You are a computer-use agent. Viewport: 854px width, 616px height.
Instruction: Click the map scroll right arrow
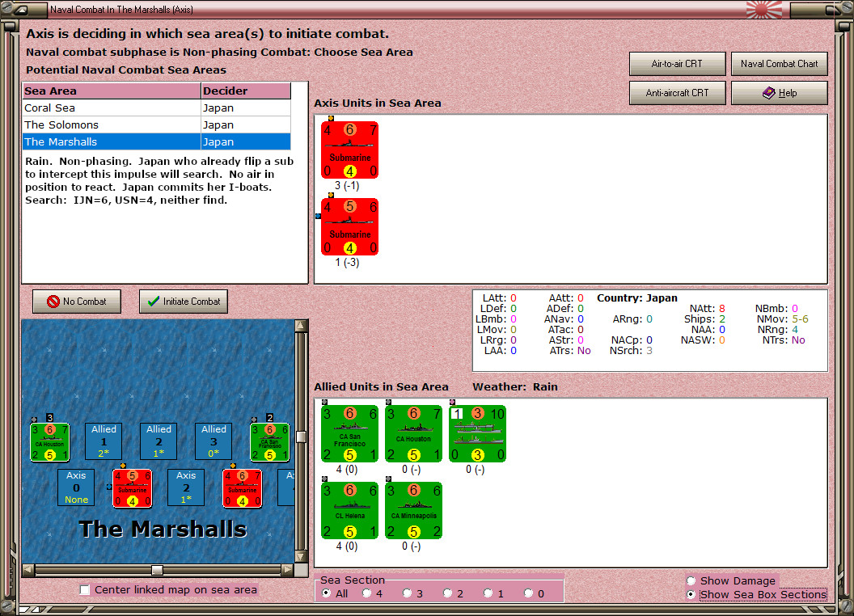288,570
